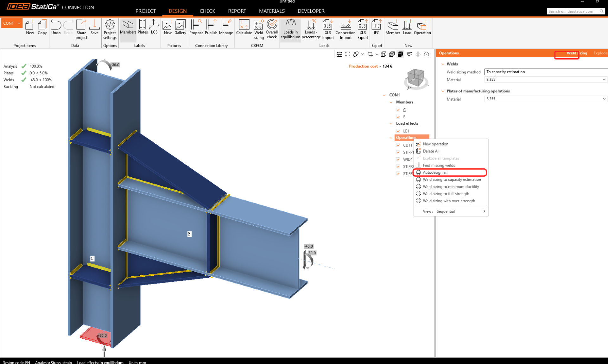Uncheck member C visibility checkbox
The image size is (608, 364).
[398, 110]
